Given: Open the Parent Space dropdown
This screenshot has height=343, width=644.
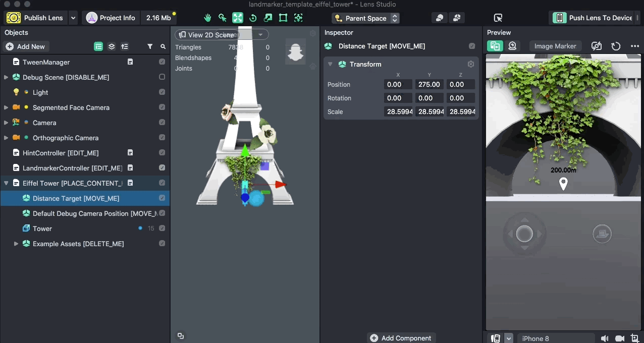Looking at the screenshot, I should coord(366,18).
